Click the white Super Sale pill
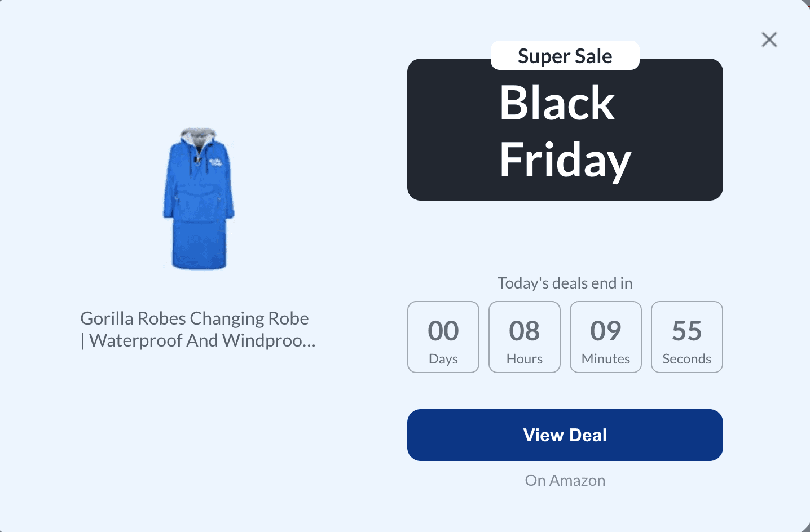This screenshot has width=810, height=532. coord(565,55)
